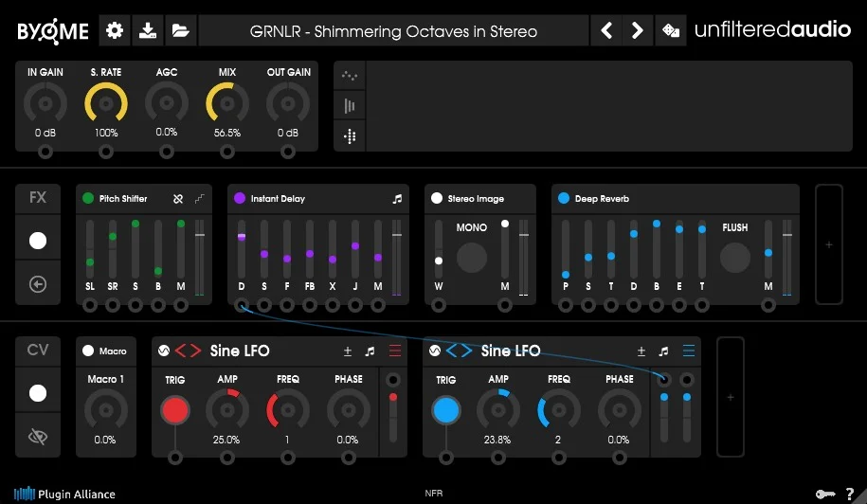Toggle the red Sine LFO plus-minus polarity
Screen dimensions: 867x504
347,351
